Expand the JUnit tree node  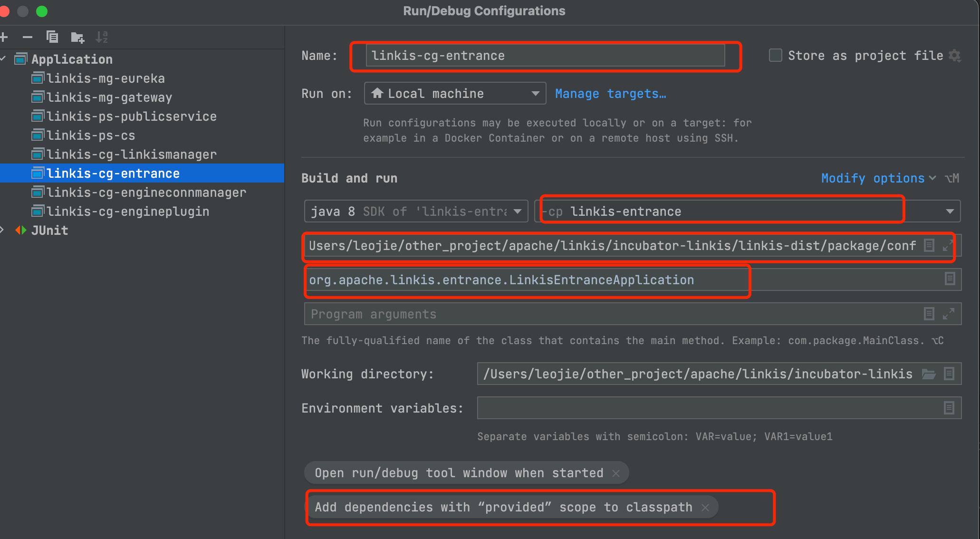(3, 231)
